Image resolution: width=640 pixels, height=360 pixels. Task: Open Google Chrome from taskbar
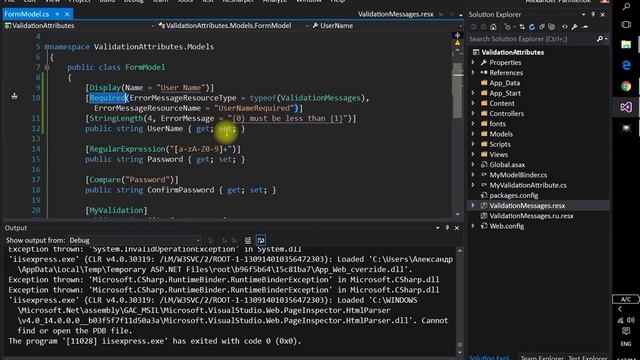[x=626, y=86]
